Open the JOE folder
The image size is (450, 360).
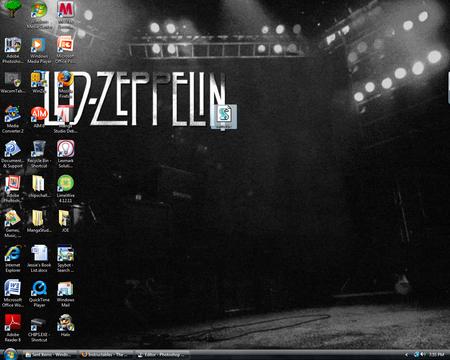click(x=65, y=221)
